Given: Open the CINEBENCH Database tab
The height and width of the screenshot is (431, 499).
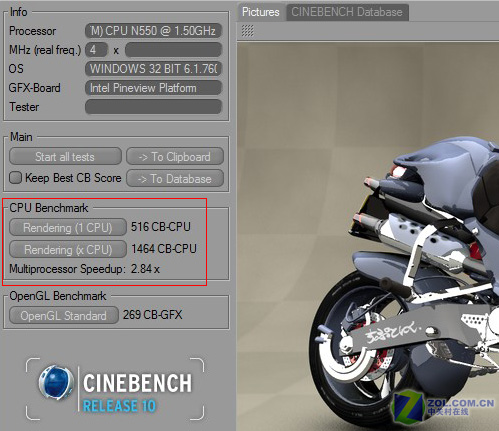Looking at the screenshot, I should [347, 12].
